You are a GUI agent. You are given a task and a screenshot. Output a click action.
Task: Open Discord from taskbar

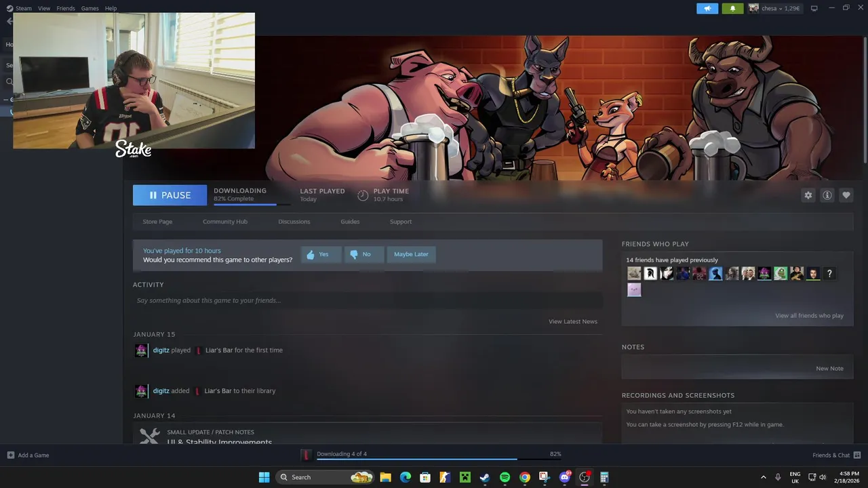click(564, 477)
